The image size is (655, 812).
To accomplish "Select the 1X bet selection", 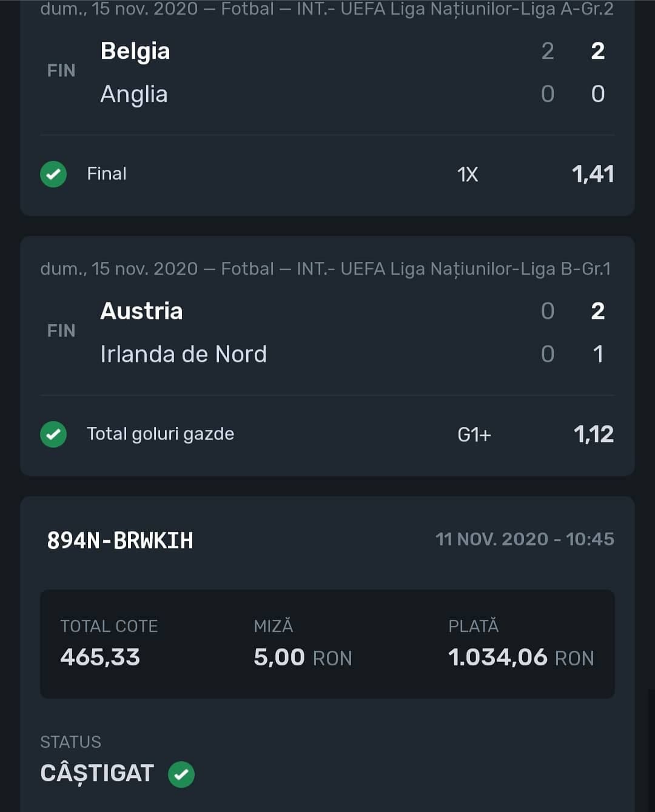I will pos(468,175).
